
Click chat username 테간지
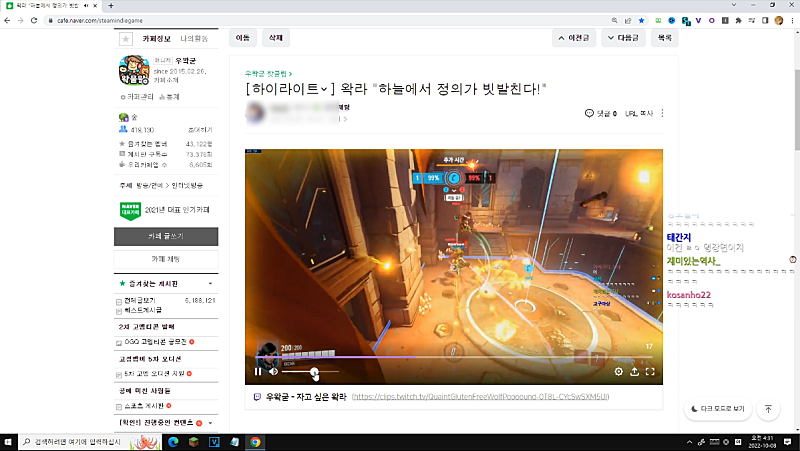(679, 237)
